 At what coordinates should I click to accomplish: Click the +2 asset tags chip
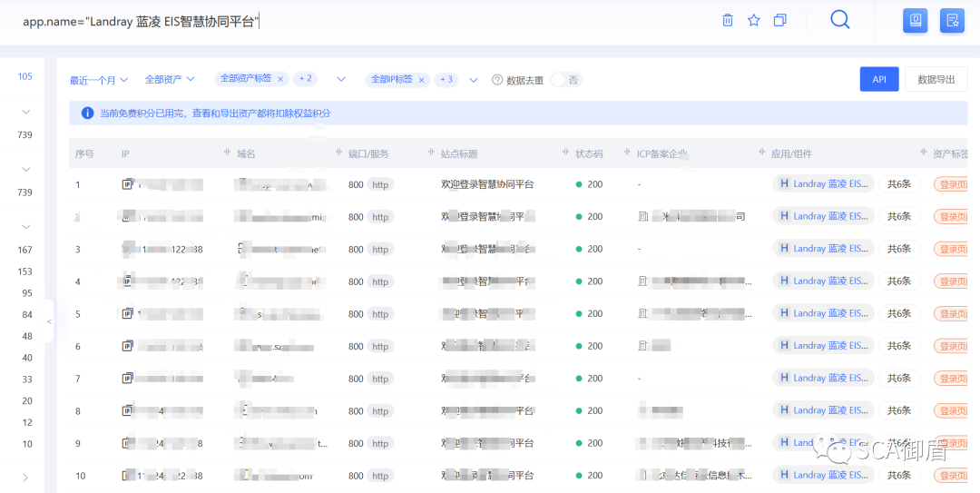point(305,79)
